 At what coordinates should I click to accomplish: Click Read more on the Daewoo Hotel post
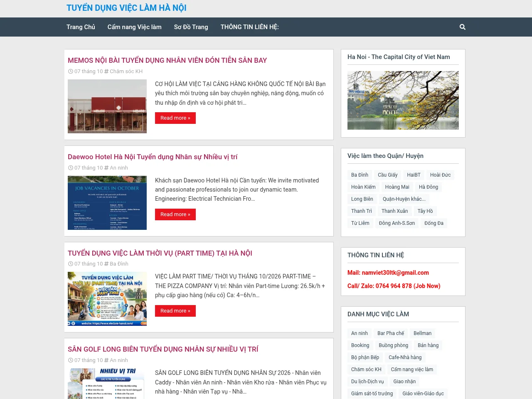[175, 214]
